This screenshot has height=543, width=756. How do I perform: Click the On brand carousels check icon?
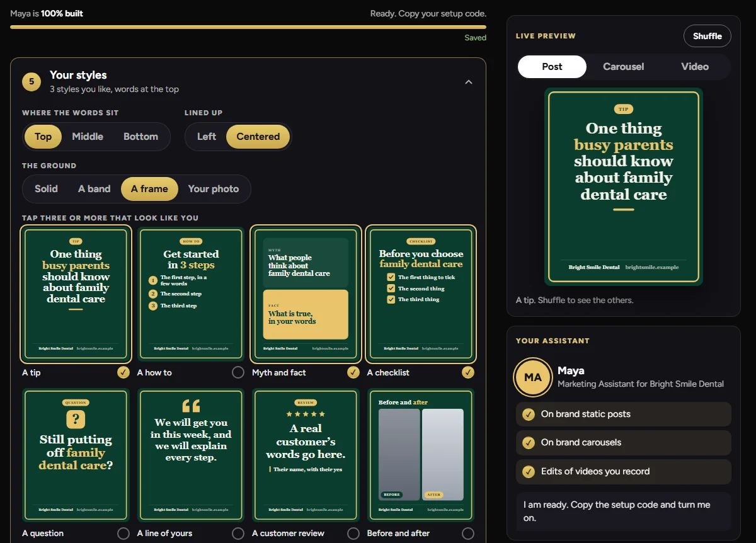coord(529,442)
